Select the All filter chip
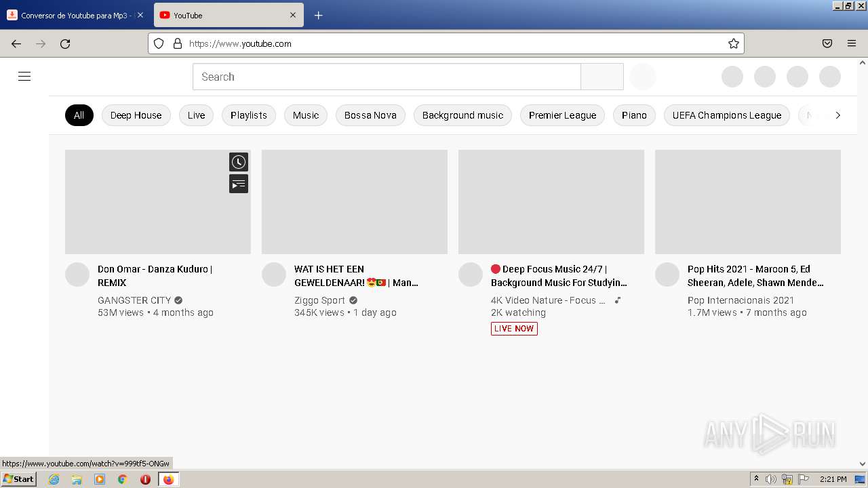This screenshot has width=868, height=488. [x=79, y=115]
